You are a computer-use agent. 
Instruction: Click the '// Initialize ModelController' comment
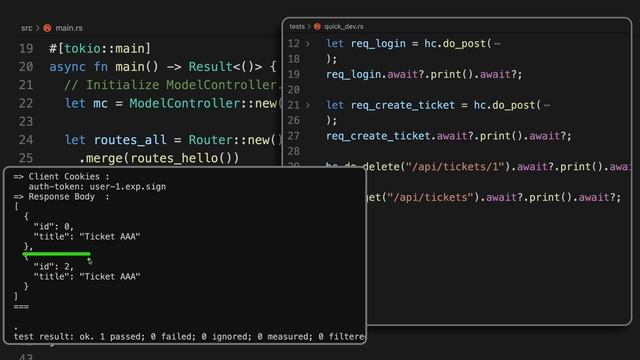click(x=173, y=85)
